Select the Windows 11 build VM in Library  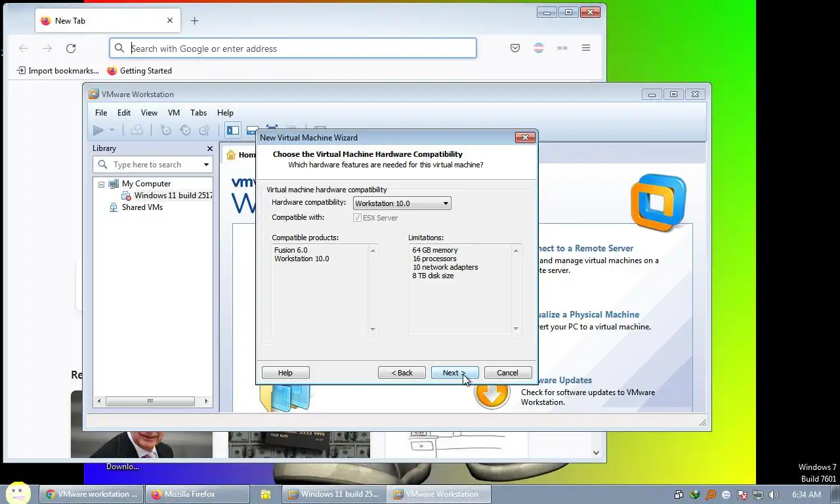click(x=173, y=196)
